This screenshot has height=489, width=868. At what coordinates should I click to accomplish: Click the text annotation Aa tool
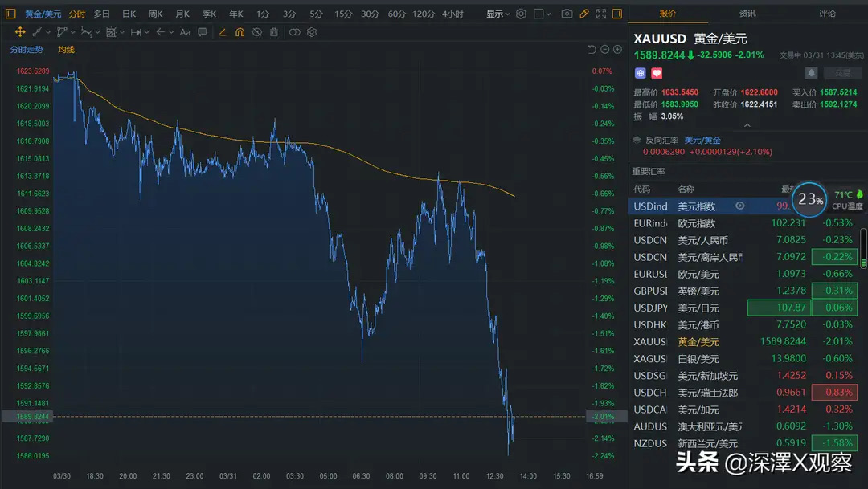[185, 32]
